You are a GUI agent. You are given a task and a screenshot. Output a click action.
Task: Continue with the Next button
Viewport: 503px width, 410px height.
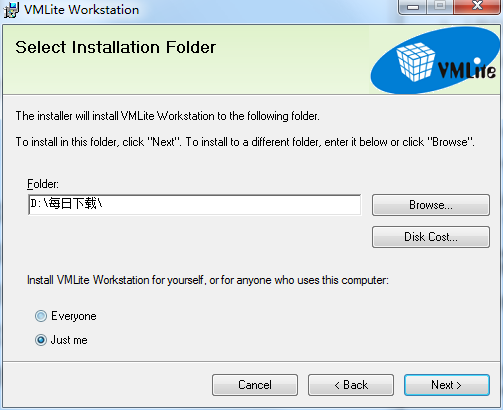pos(447,385)
